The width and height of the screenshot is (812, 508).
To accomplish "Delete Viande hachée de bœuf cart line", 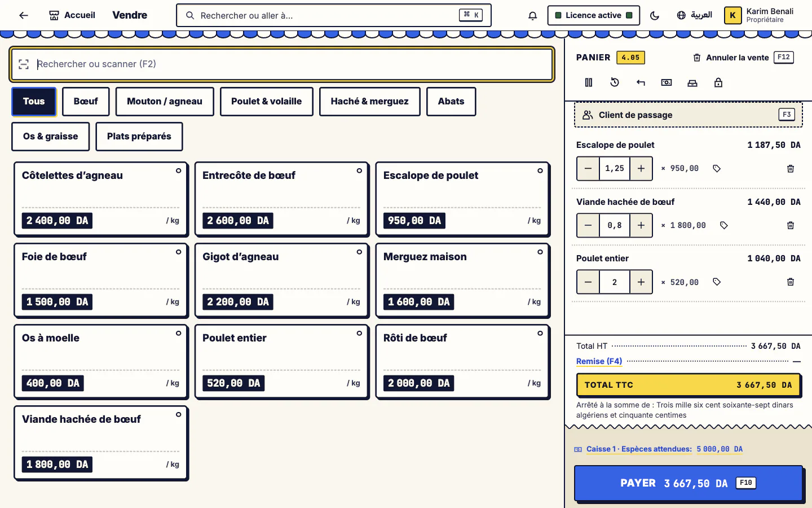I will [x=791, y=225].
